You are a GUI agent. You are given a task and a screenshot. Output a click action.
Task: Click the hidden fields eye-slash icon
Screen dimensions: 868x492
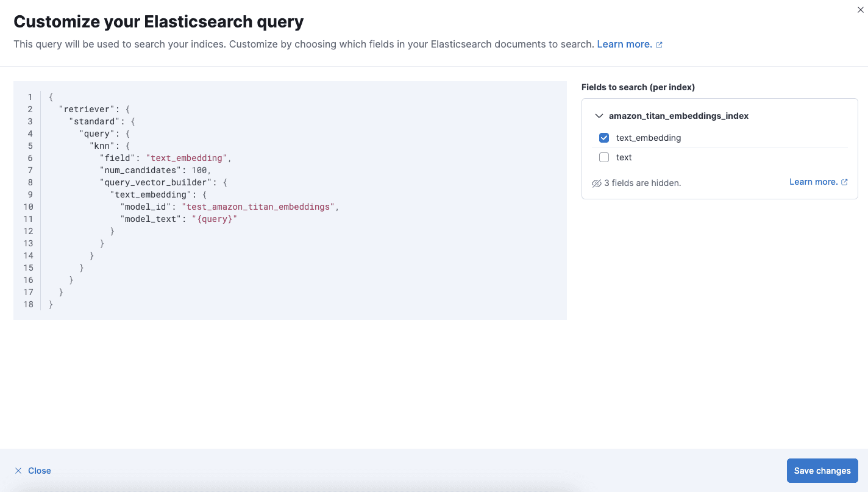pyautogui.click(x=596, y=184)
